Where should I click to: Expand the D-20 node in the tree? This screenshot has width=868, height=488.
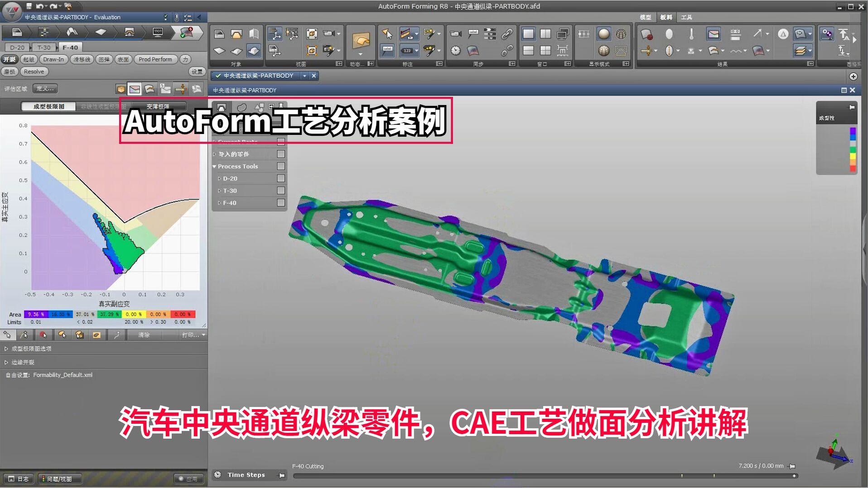220,179
